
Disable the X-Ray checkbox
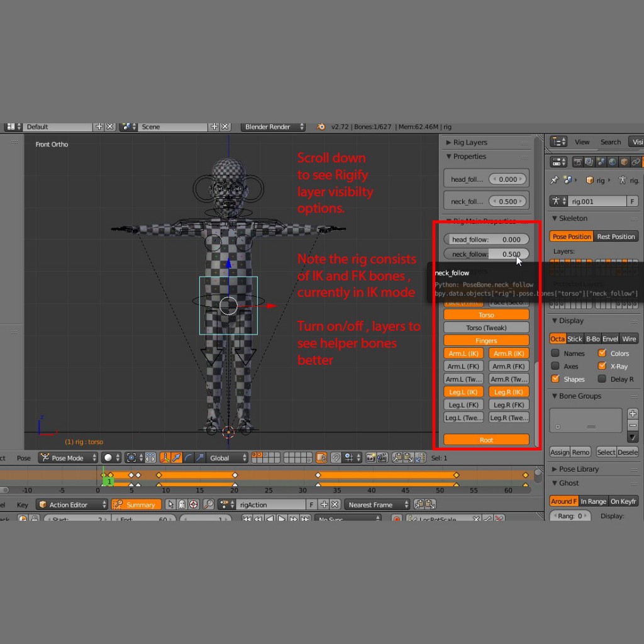click(602, 366)
